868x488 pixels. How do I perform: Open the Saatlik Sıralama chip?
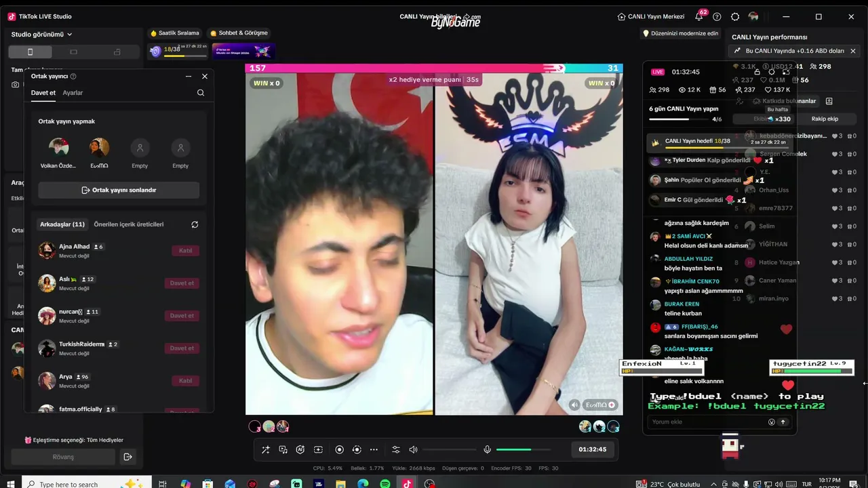tap(175, 33)
